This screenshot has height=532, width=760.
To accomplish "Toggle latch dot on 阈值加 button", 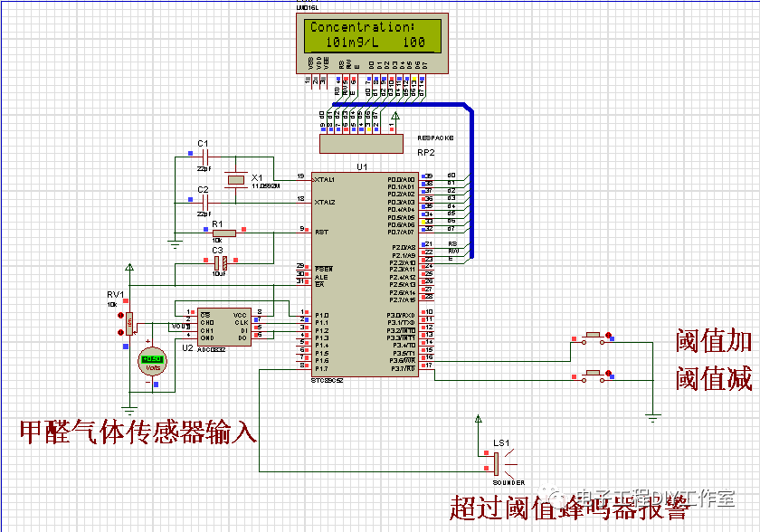I will point(608,335).
